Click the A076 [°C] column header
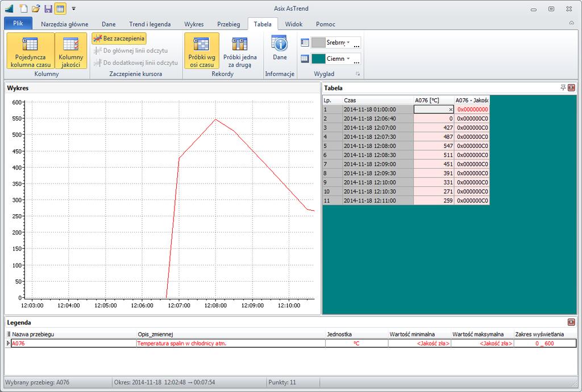 pyautogui.click(x=434, y=100)
